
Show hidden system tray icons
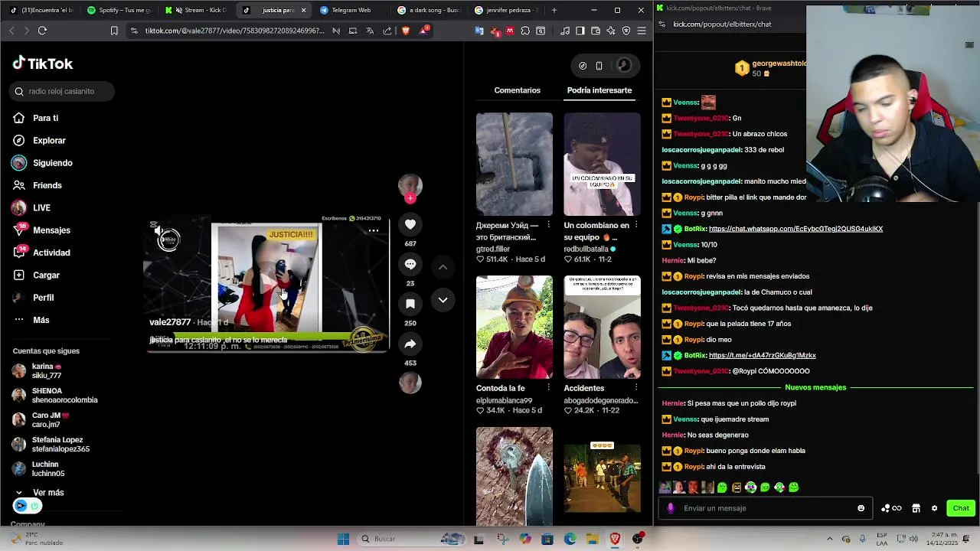click(x=829, y=539)
